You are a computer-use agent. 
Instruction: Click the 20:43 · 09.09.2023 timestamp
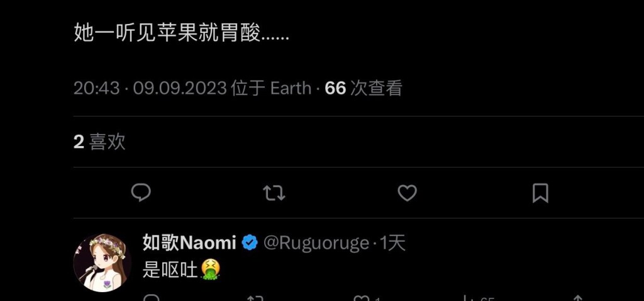pos(150,88)
